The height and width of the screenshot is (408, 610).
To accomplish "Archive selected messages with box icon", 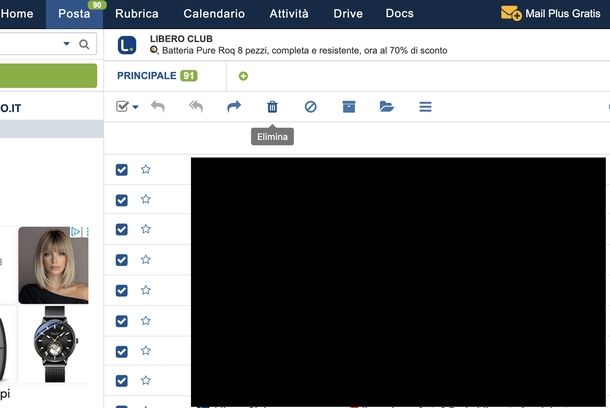I will [x=349, y=107].
